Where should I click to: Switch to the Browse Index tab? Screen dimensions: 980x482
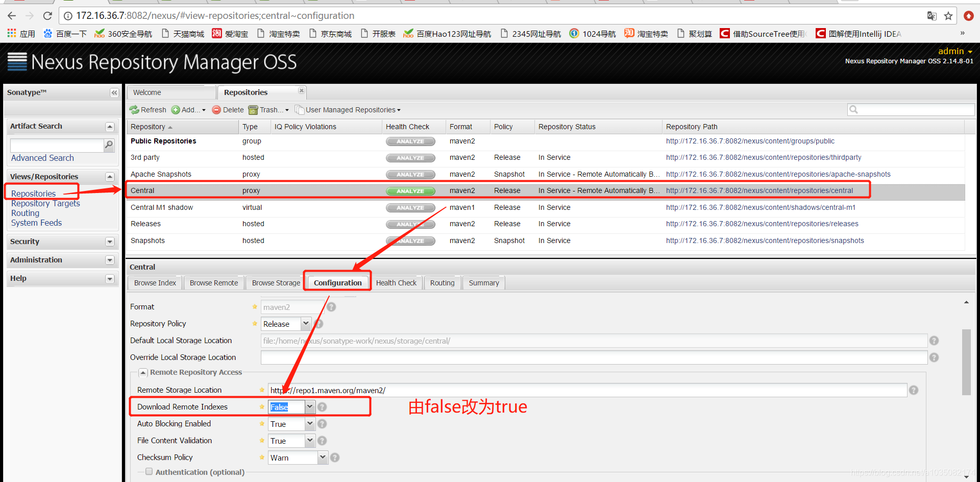click(x=155, y=283)
